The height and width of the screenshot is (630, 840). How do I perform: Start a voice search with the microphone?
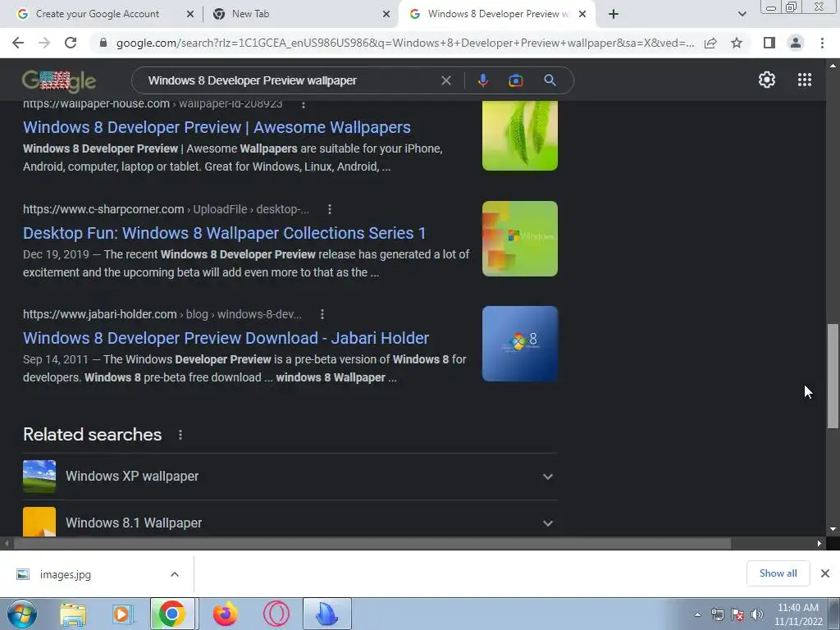[x=482, y=80]
